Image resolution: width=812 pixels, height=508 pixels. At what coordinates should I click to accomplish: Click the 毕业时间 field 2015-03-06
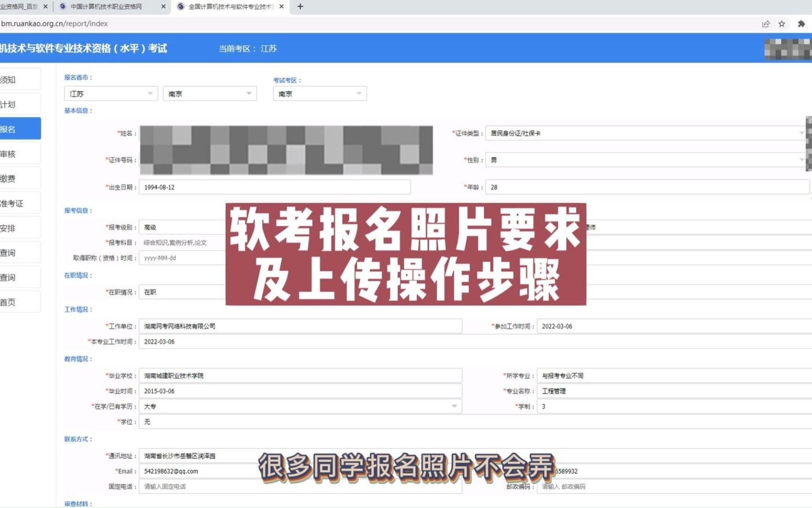point(300,391)
